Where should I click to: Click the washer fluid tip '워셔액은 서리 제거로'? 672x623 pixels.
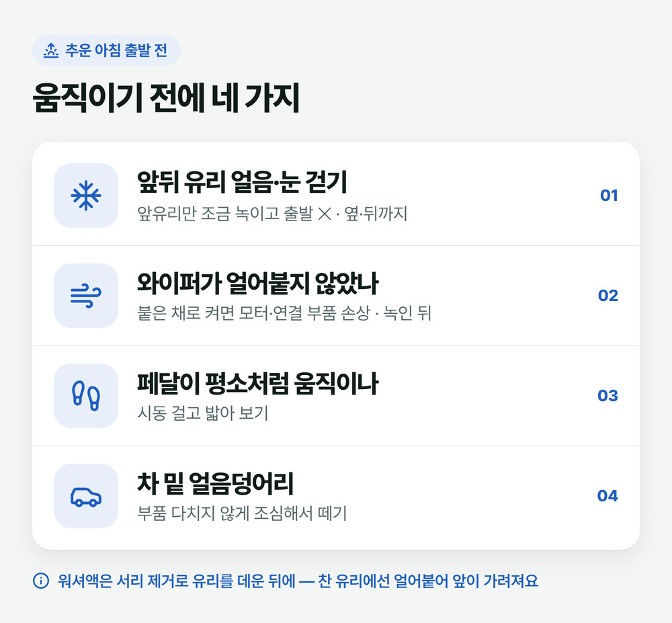coord(298,581)
